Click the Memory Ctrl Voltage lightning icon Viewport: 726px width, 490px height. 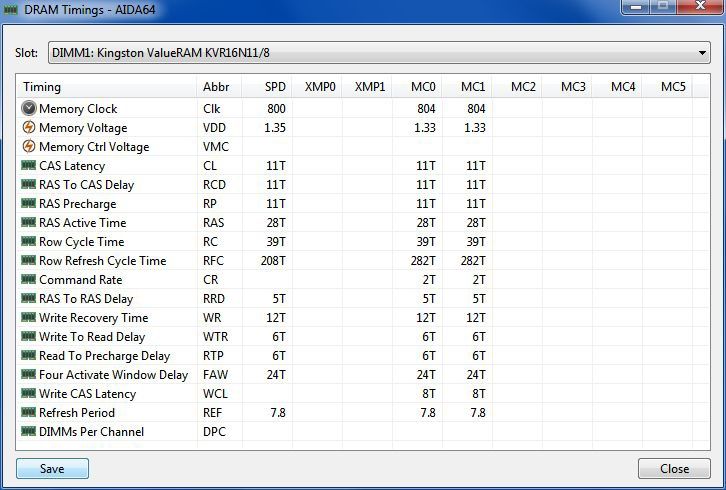point(29,146)
